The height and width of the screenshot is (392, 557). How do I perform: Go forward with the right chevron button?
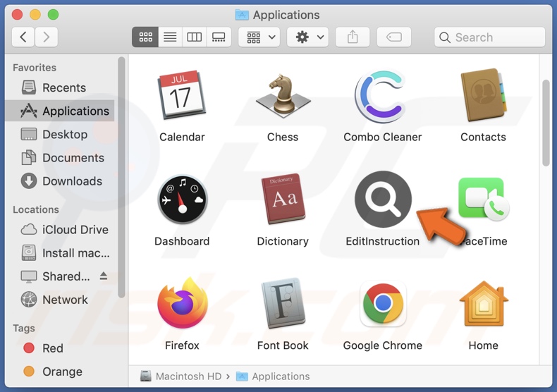coord(46,37)
